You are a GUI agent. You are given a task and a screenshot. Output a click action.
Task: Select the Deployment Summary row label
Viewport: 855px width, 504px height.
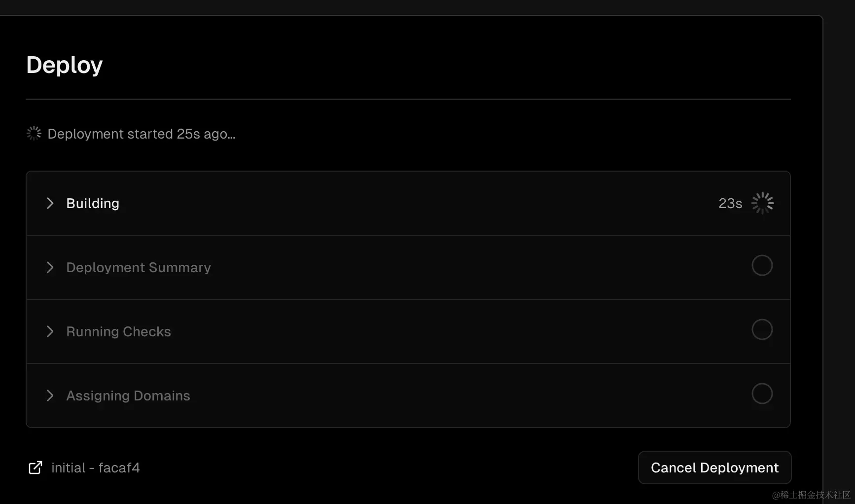(139, 267)
